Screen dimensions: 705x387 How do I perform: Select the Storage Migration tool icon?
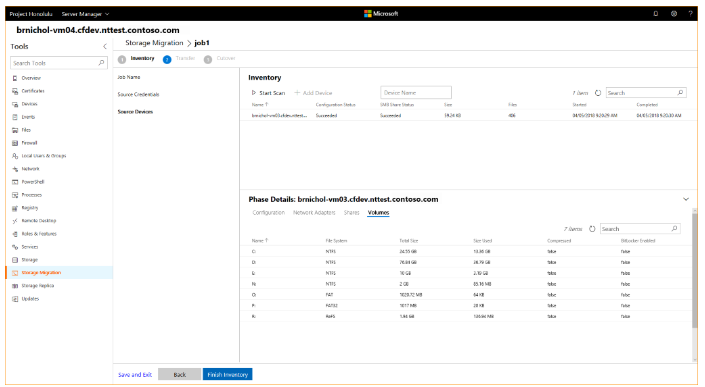pyautogui.click(x=15, y=273)
